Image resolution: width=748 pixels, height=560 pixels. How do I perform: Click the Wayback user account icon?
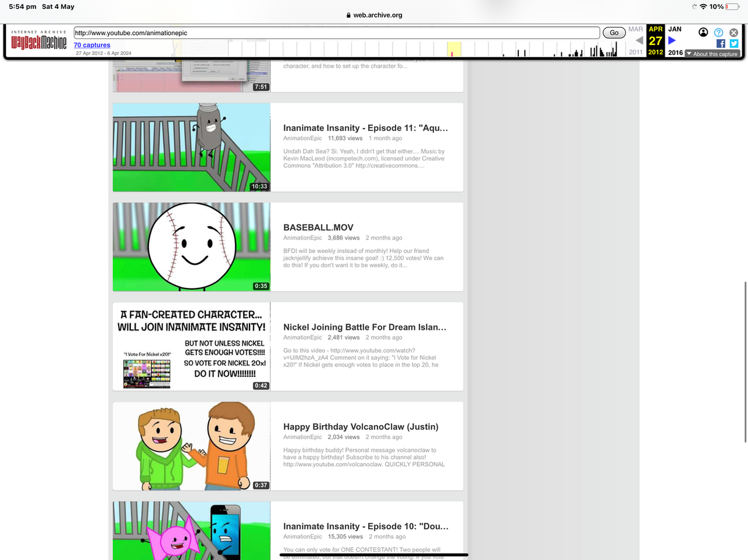704,33
